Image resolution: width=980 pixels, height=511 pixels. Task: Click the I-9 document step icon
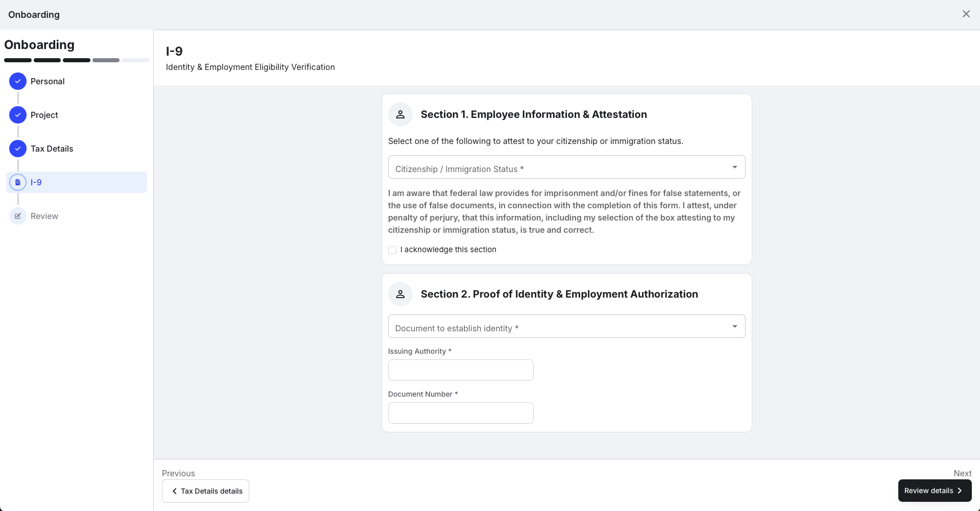pyautogui.click(x=18, y=182)
